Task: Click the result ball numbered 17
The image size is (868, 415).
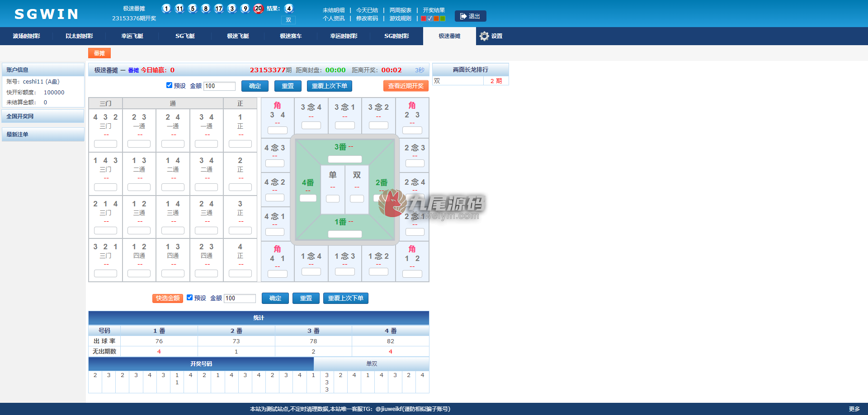Action: coord(219,8)
